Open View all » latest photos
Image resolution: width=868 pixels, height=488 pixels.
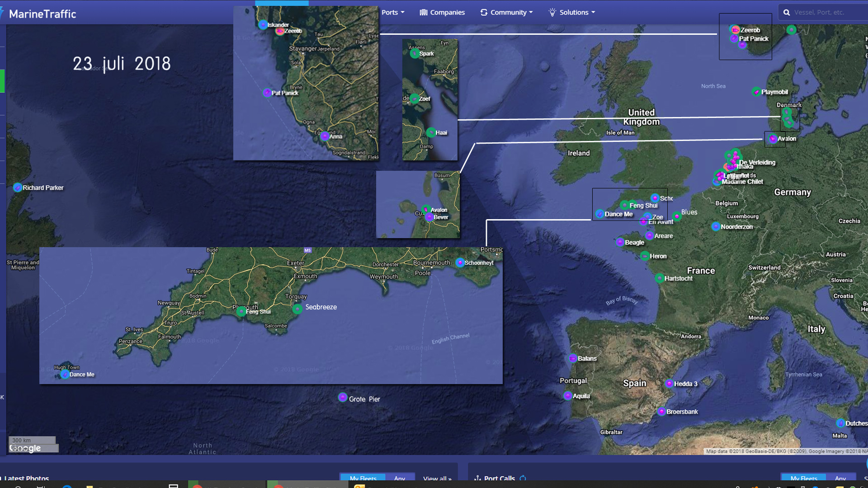437,479
